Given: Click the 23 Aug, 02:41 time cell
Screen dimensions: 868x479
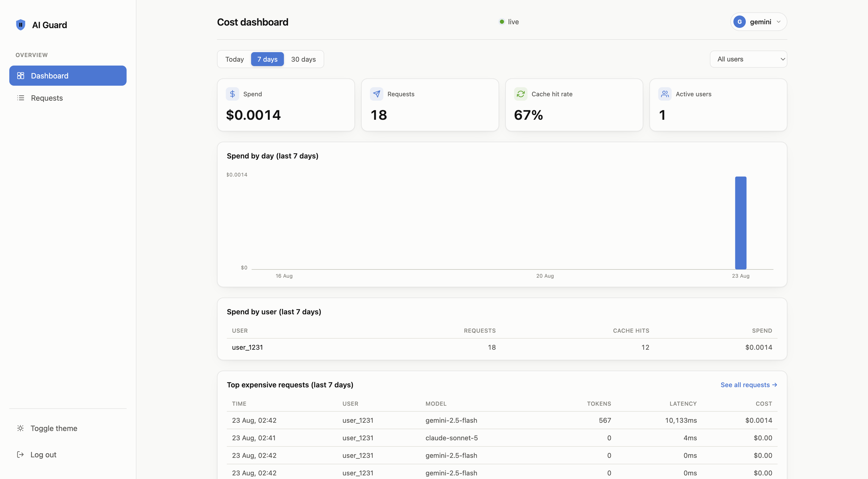Looking at the screenshot, I should [x=254, y=438].
